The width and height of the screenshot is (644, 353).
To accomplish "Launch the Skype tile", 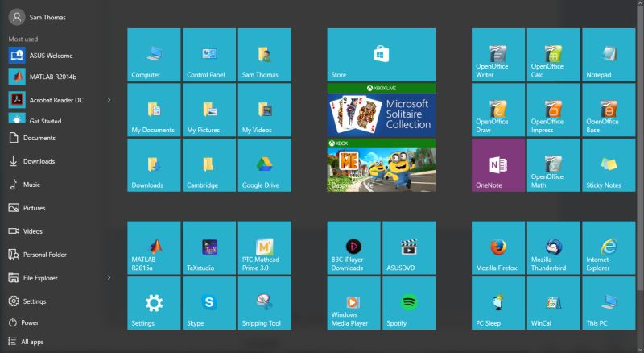I will [209, 303].
